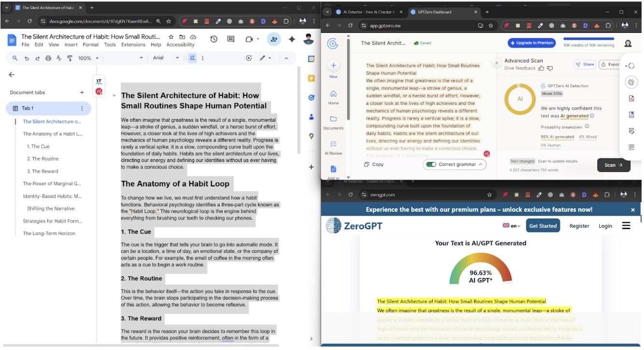
Task: Open the Login link on ZeroGPT
Action: (605, 226)
